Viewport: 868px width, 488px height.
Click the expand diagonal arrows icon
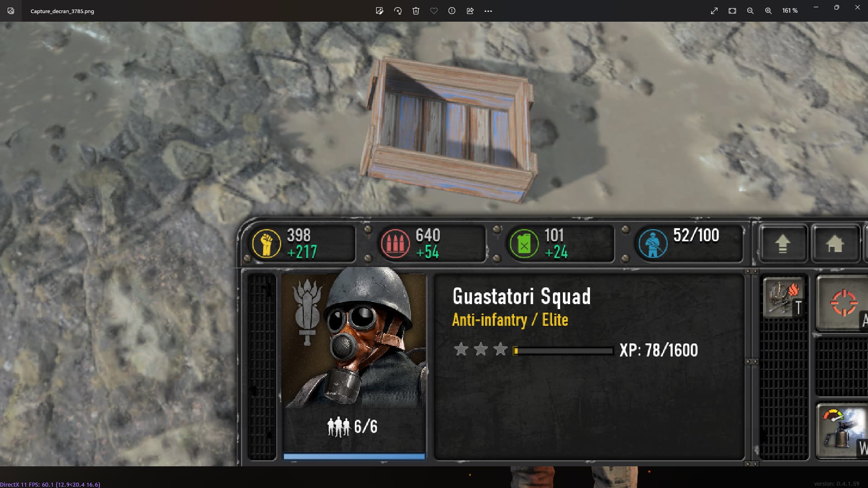tap(714, 11)
